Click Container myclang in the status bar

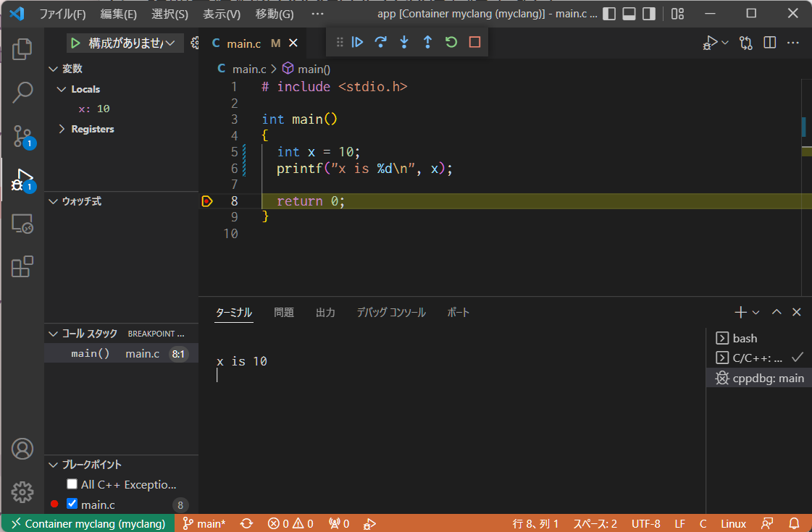point(87,523)
